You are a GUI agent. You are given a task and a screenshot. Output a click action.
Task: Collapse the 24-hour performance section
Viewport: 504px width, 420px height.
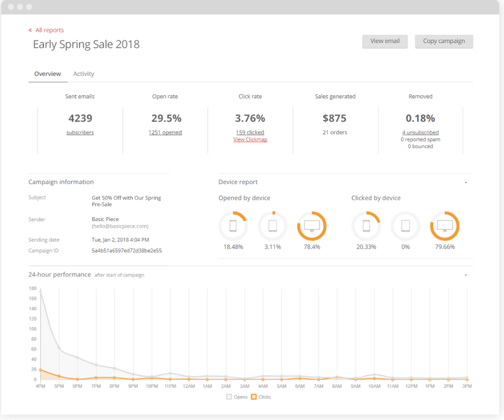tap(466, 275)
